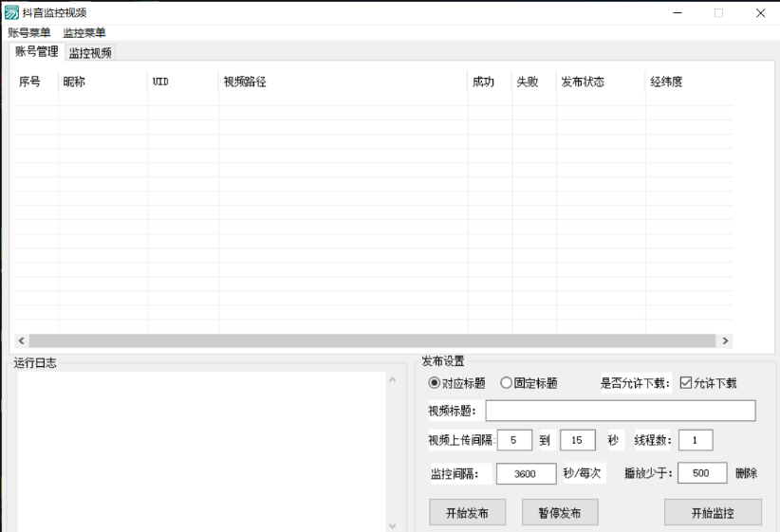Switch to the 账号管理 tab
Image resolution: width=780 pixels, height=532 pixels.
click(36, 52)
